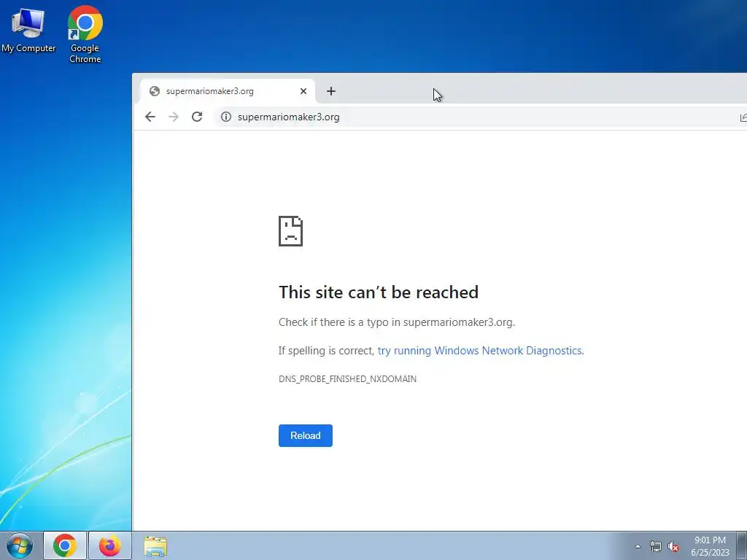Click the Chrome forward arrow
Viewport: 747px width, 560px height.
tap(174, 117)
